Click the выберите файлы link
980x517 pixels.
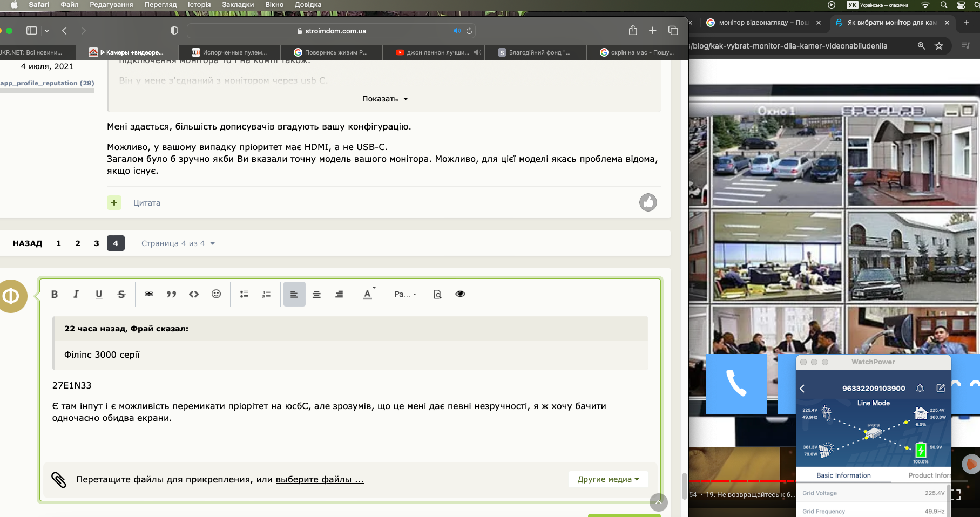tap(320, 479)
